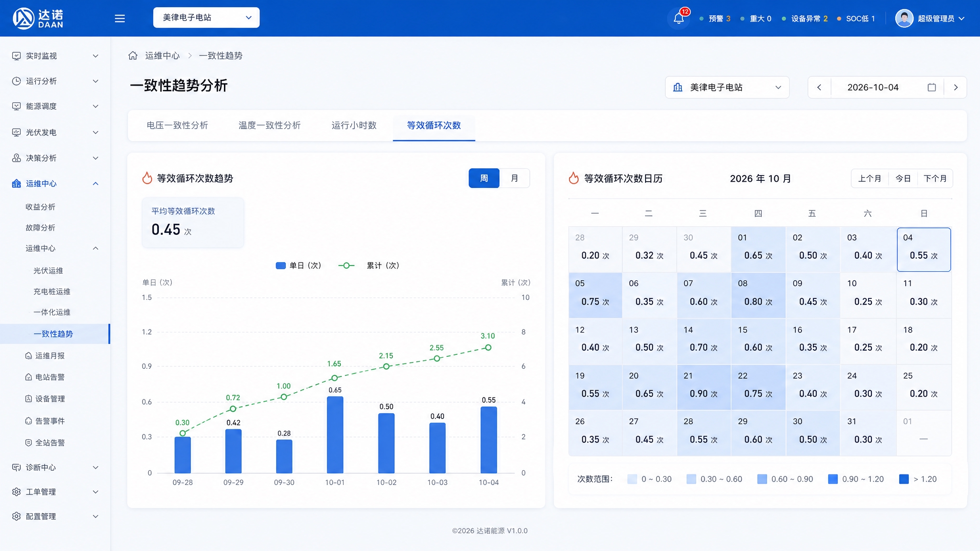Go to next day with right arrow

(956, 88)
